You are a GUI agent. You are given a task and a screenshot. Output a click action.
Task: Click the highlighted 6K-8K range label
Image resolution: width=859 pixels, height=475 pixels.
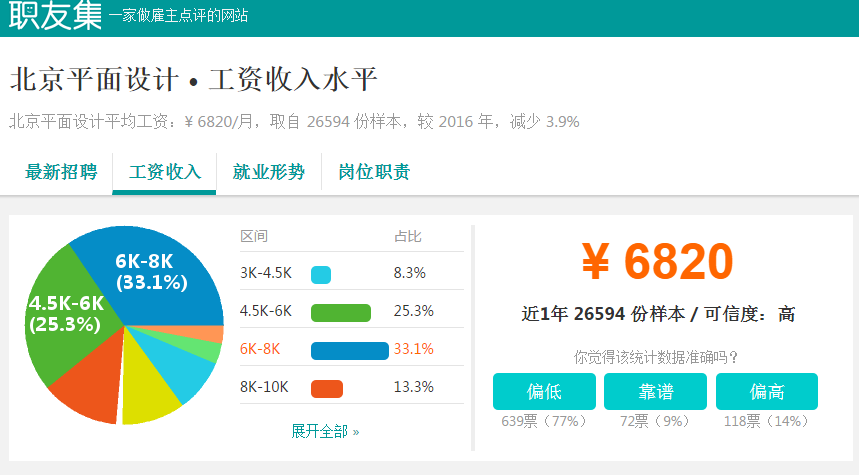[x=260, y=349]
